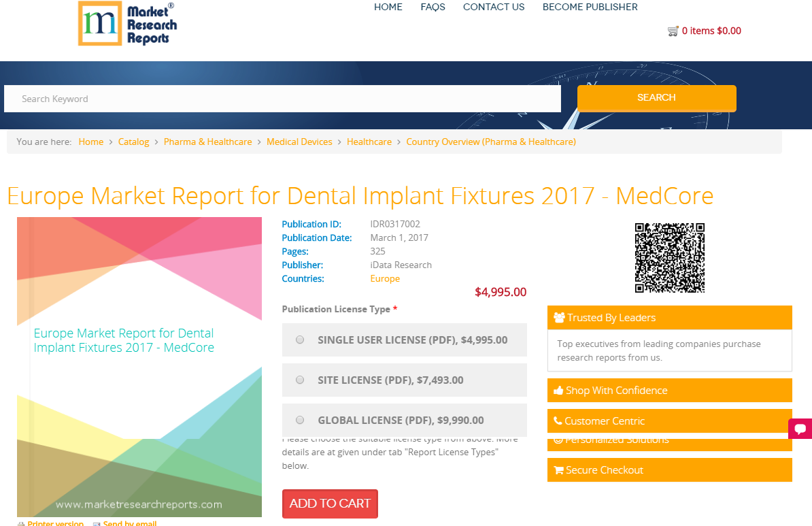Click Medical Devices breadcrumb link
Image resolution: width=812 pixels, height=526 pixels.
(299, 142)
